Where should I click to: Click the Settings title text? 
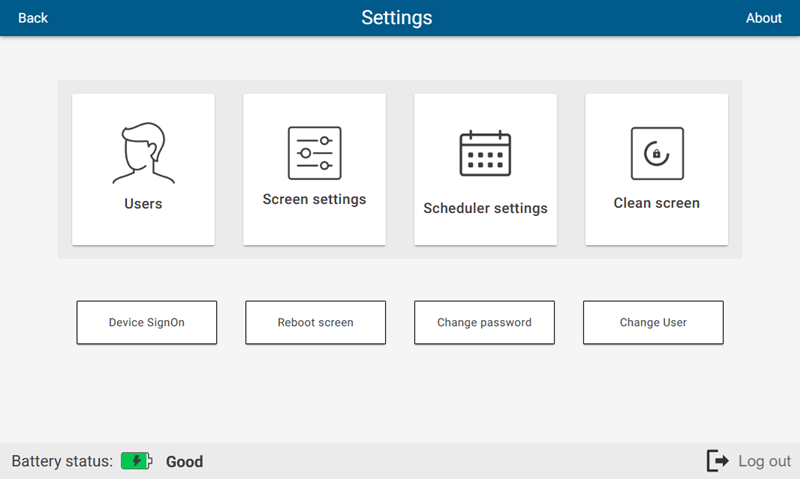click(x=397, y=18)
